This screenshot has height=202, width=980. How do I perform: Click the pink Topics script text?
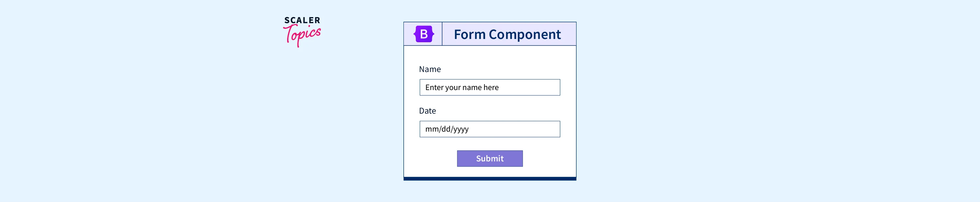coord(303,35)
